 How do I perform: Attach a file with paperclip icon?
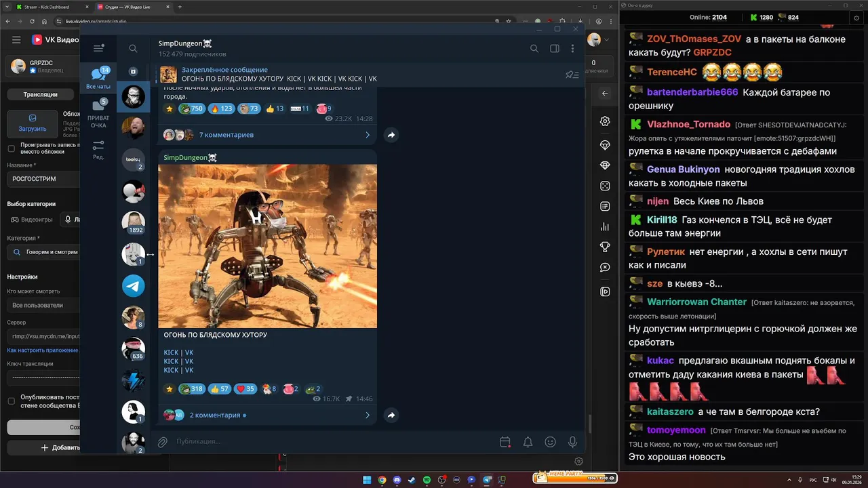point(163,442)
